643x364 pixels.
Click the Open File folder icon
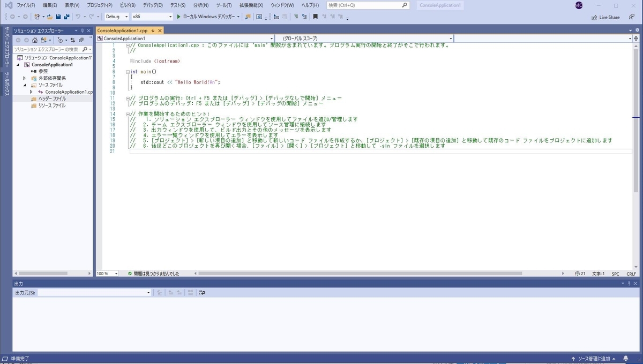[50, 17]
